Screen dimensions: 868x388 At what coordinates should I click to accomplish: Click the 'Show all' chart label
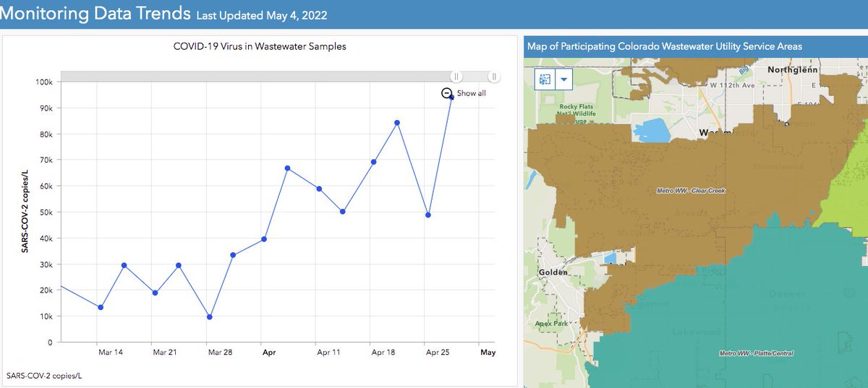click(x=471, y=93)
